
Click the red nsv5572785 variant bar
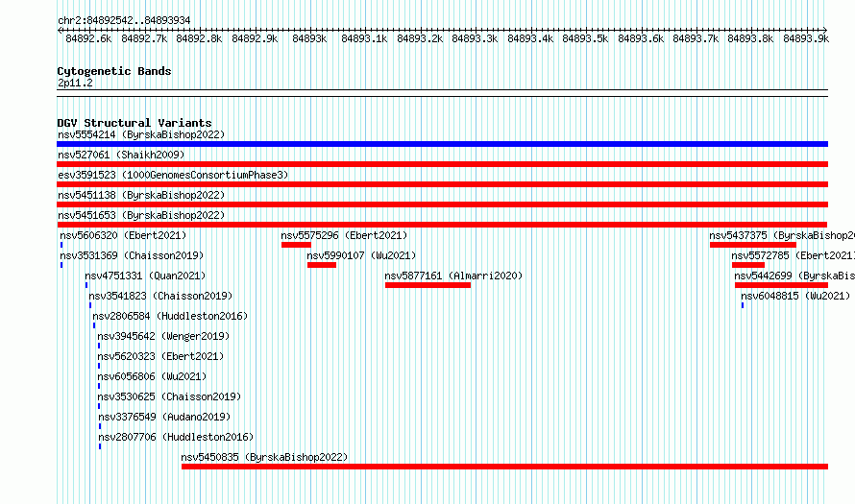coord(748,265)
